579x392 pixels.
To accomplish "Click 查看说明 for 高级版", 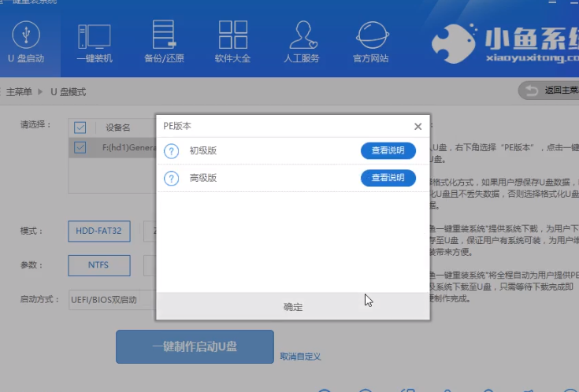I will click(388, 178).
